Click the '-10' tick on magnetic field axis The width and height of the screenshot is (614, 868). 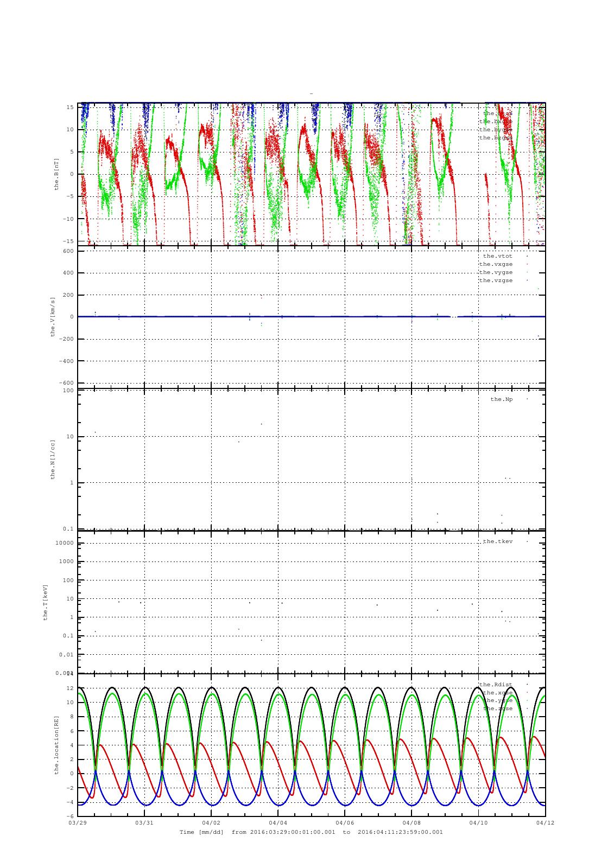(68, 219)
